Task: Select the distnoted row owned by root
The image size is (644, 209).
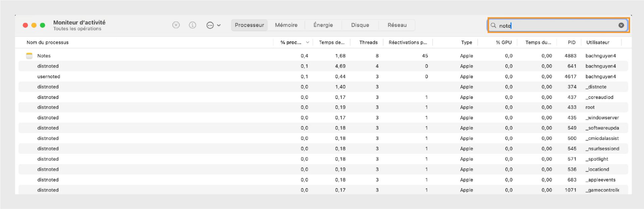Action: [x=48, y=108]
